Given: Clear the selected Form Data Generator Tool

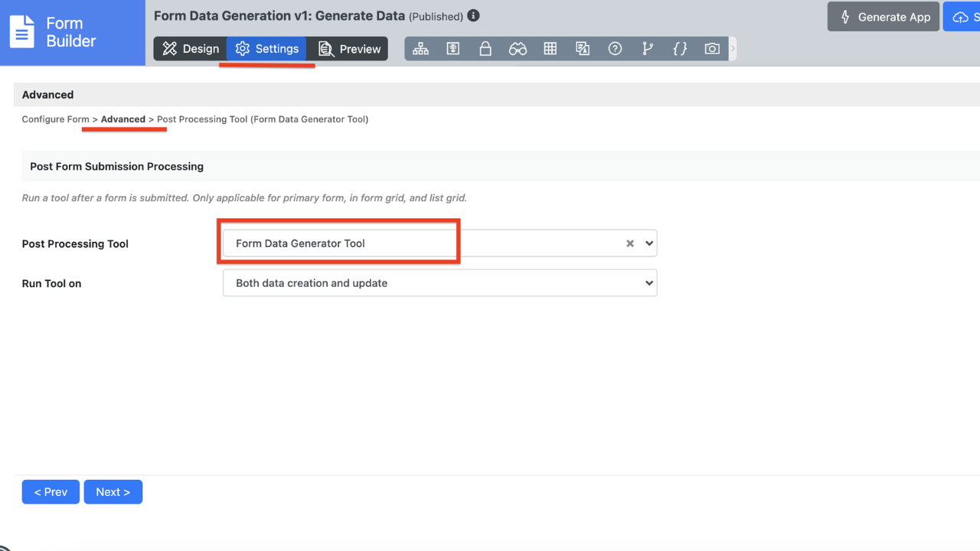Looking at the screenshot, I should (x=630, y=243).
